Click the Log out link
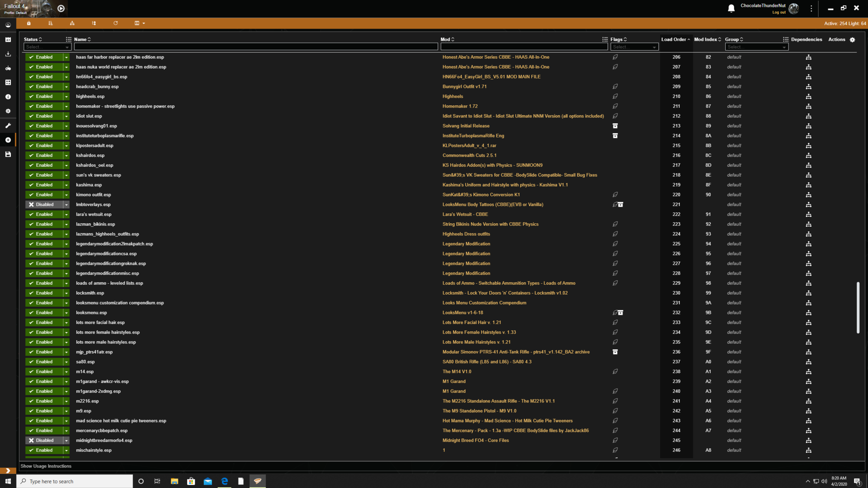Image resolution: width=868 pixels, height=488 pixels. (x=778, y=13)
